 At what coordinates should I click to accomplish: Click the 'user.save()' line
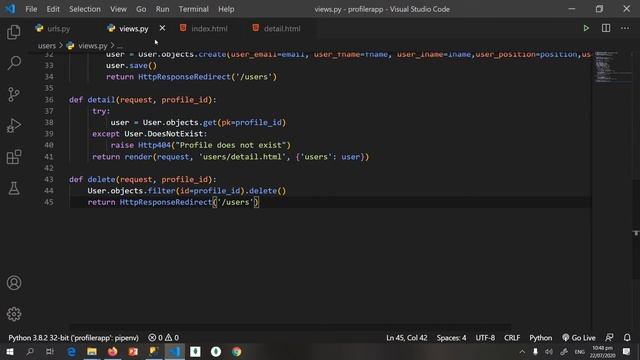[x=131, y=65]
